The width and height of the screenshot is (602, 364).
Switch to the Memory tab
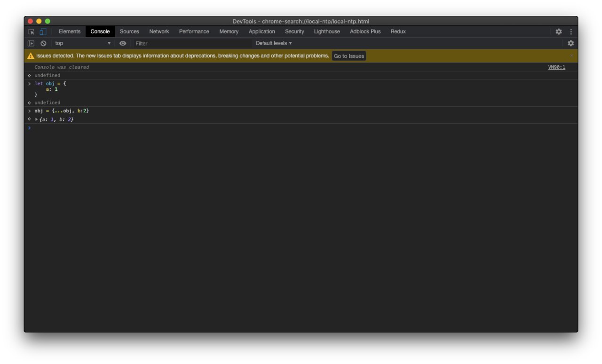click(229, 32)
